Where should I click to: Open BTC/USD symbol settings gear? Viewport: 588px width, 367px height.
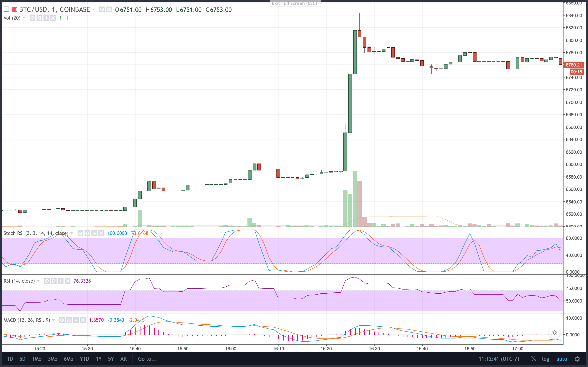click(x=109, y=9)
